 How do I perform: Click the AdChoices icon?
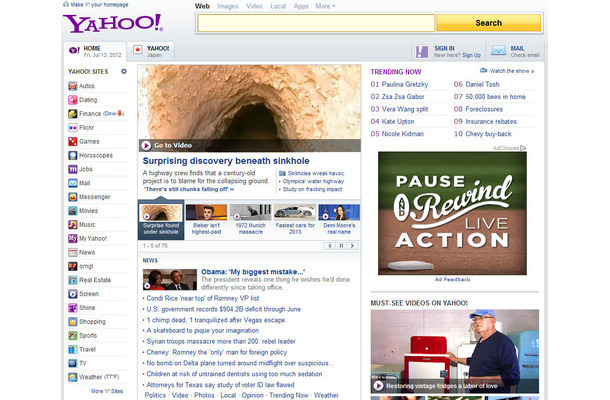pos(523,148)
